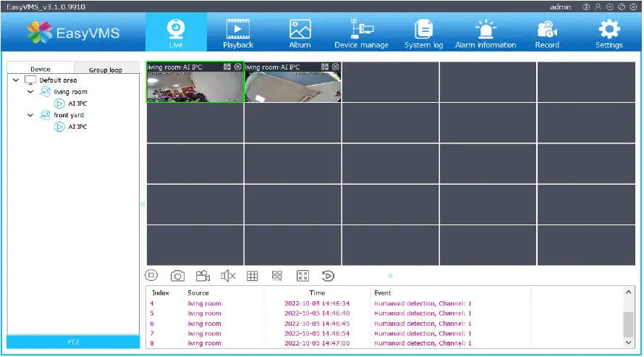Screen dimensions: 644x357
Task: Start recording with the video camera icon
Action: tap(203, 276)
